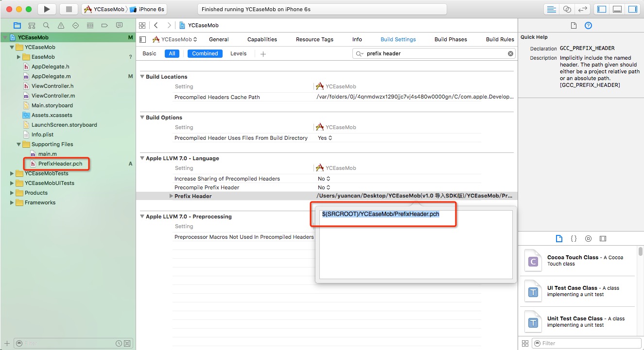Collapse the Apple LLVM 7.0 - Language section
Viewport: 644px width, 350px height.
click(142, 158)
